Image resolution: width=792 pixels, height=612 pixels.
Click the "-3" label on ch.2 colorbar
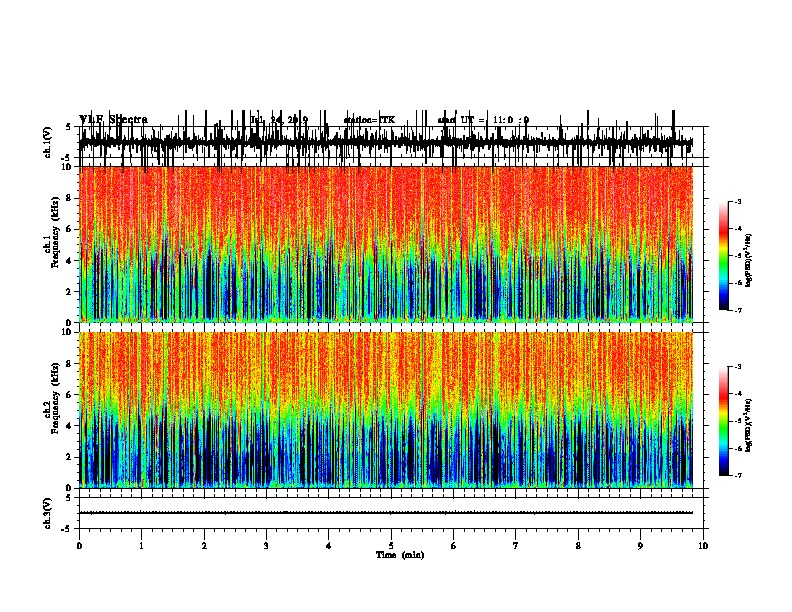[x=738, y=367]
